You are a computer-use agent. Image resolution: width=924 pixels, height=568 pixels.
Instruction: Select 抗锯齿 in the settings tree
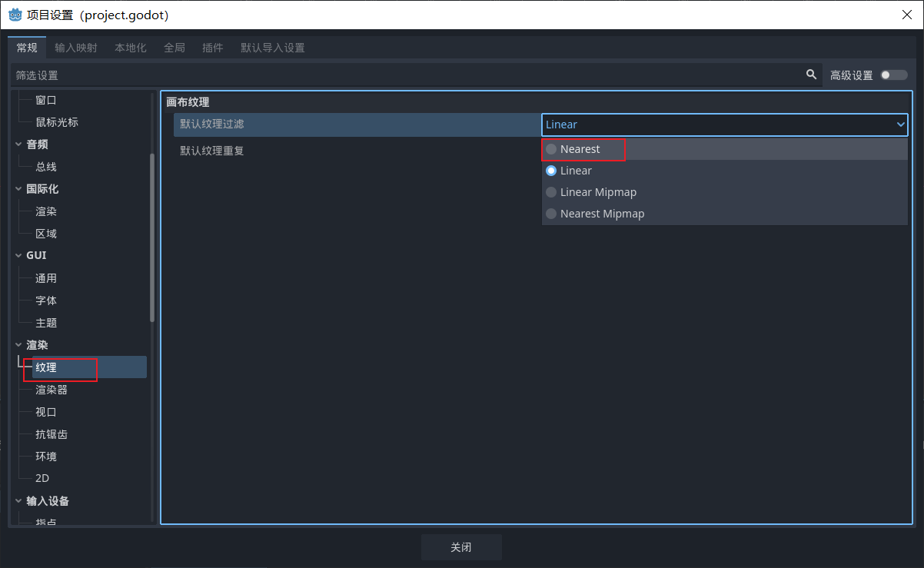52,434
